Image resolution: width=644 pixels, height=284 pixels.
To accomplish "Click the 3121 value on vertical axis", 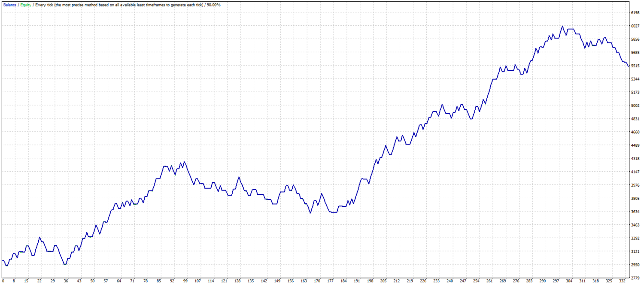I will click(x=635, y=251).
